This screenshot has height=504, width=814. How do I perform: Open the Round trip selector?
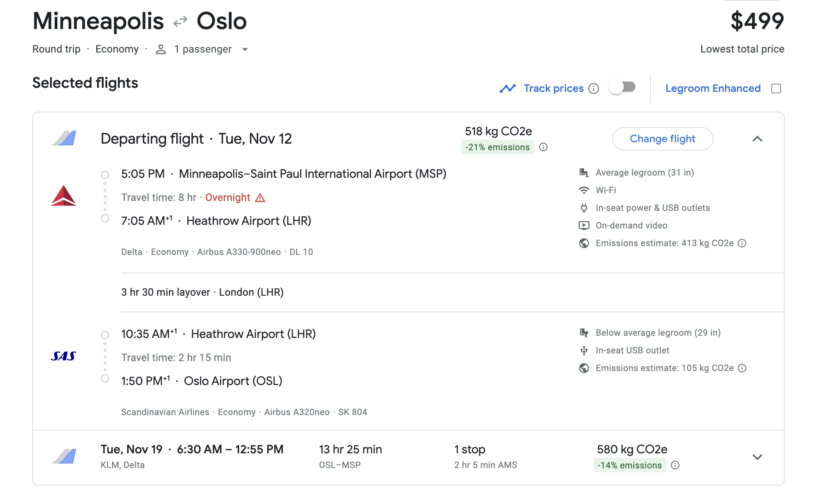[56, 49]
